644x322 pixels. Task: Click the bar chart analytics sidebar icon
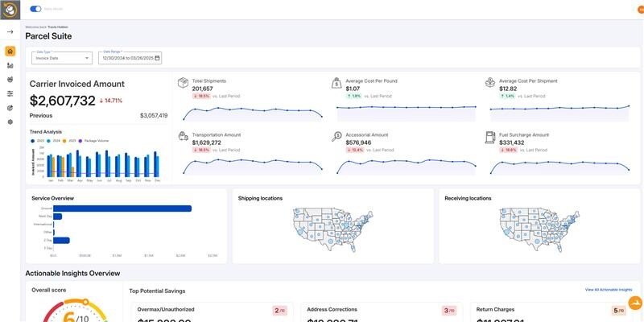click(10, 65)
